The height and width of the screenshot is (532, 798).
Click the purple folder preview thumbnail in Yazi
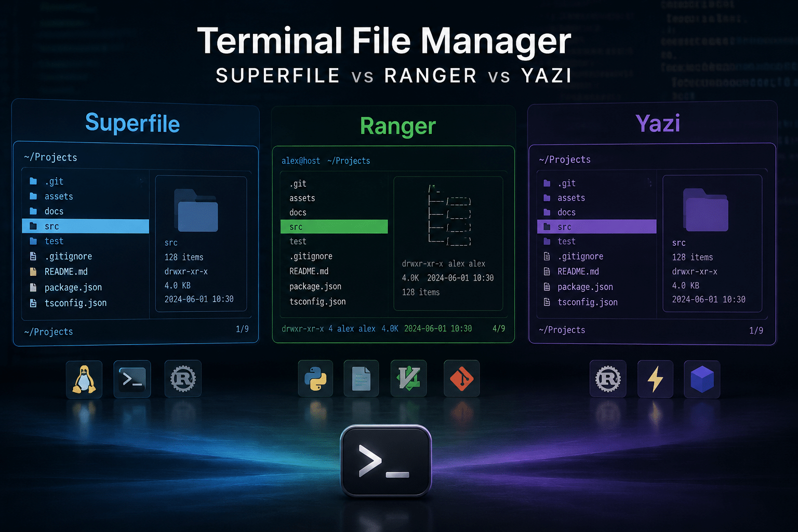[706, 210]
